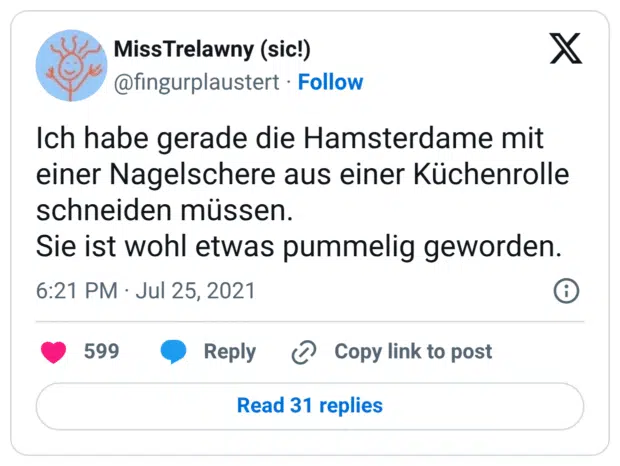Follow the account via Follow link

(x=330, y=82)
